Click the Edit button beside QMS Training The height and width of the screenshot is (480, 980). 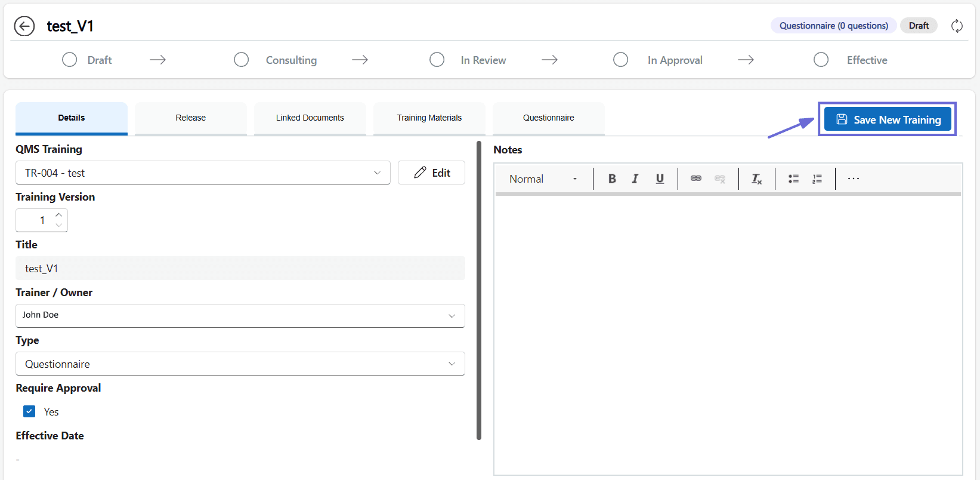click(431, 173)
